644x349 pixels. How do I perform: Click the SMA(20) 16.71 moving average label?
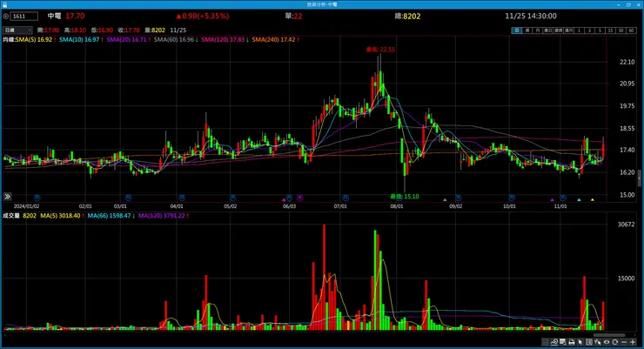pyautogui.click(x=126, y=39)
